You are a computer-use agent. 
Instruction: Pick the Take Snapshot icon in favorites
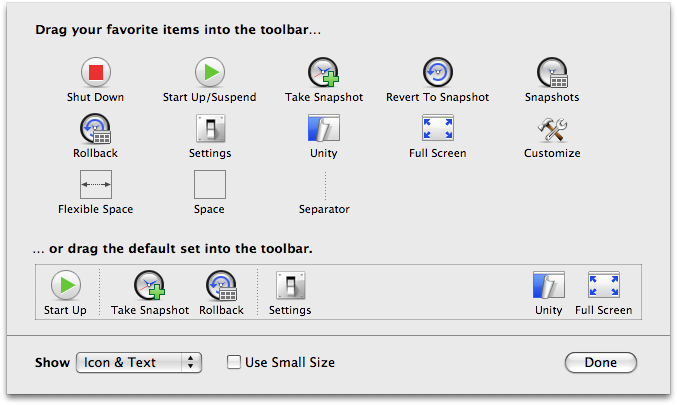(x=323, y=72)
